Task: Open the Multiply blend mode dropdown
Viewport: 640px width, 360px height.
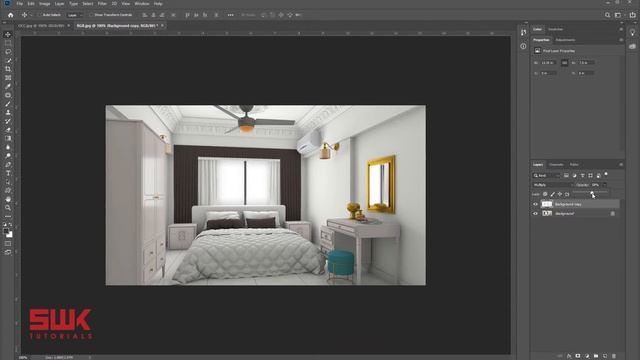Action: coord(553,185)
